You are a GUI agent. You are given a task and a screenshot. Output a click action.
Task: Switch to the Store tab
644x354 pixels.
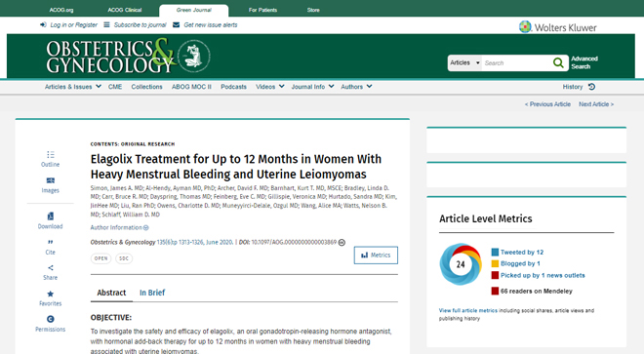pyautogui.click(x=313, y=10)
